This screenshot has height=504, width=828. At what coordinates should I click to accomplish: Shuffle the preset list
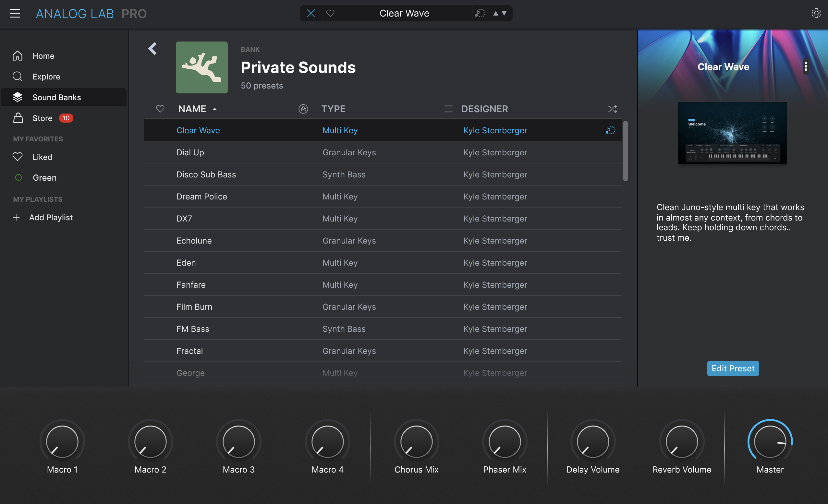(x=612, y=109)
